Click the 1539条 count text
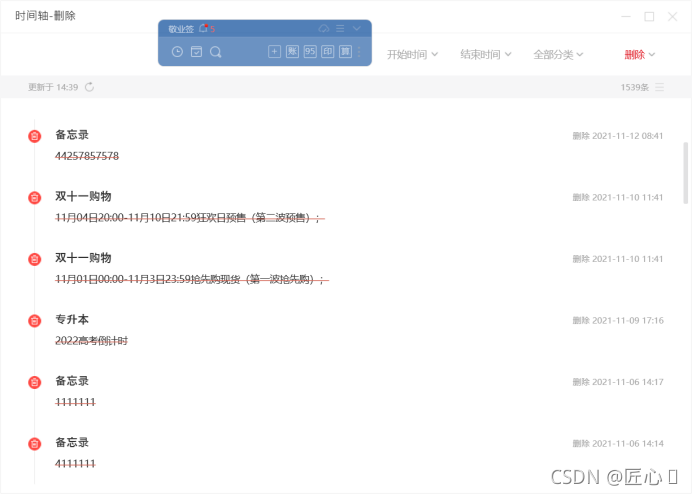 tap(634, 87)
